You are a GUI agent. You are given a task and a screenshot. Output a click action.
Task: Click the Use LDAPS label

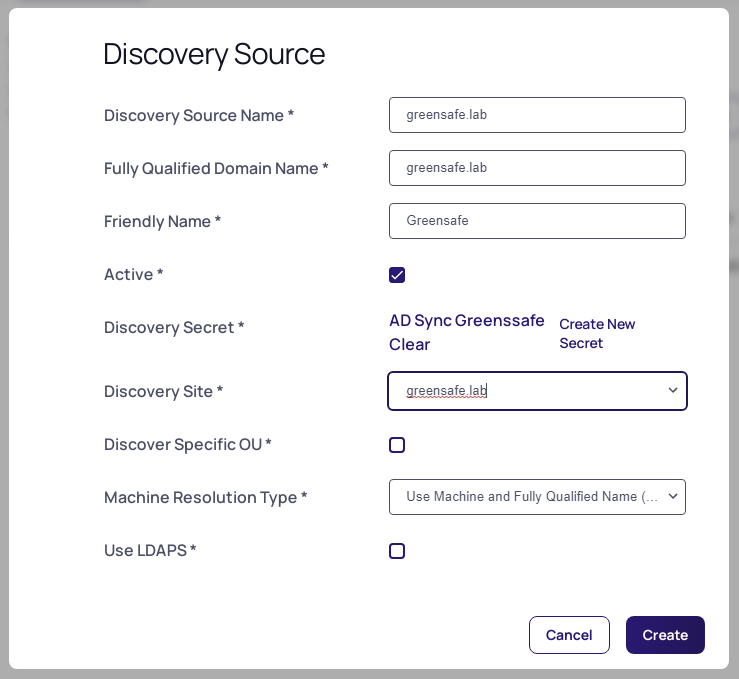click(x=150, y=550)
